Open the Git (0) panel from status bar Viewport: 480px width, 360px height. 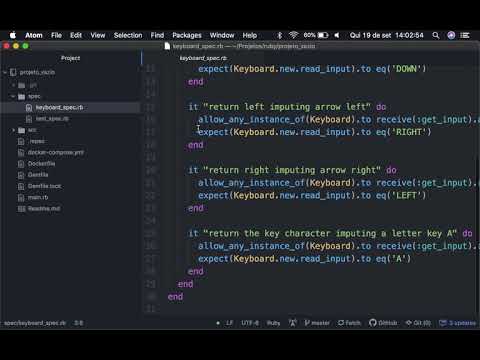(x=418, y=323)
